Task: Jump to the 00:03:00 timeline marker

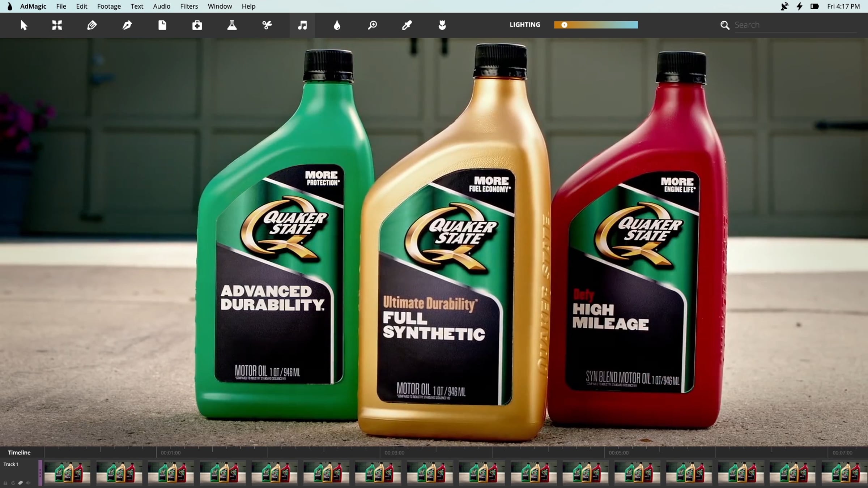Action: 395,453
